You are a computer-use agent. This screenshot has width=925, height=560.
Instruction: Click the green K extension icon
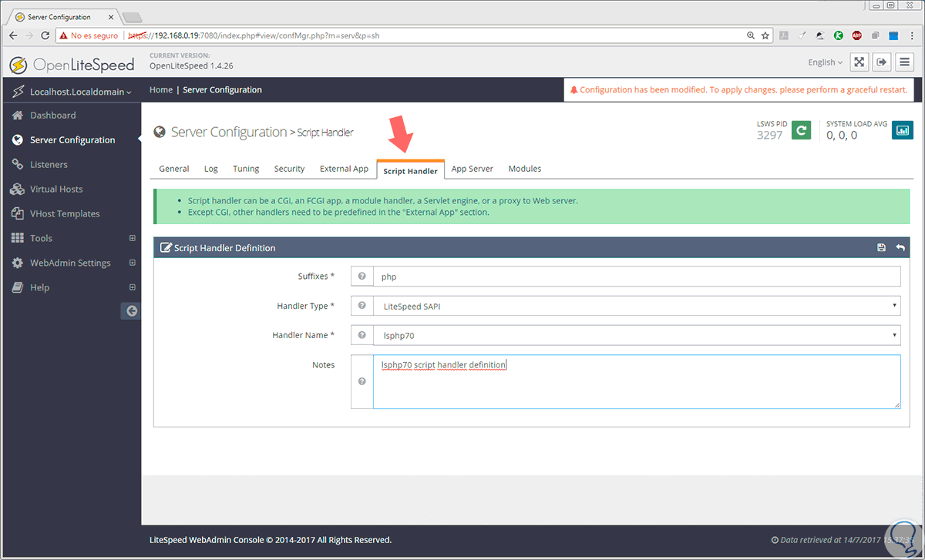838,35
